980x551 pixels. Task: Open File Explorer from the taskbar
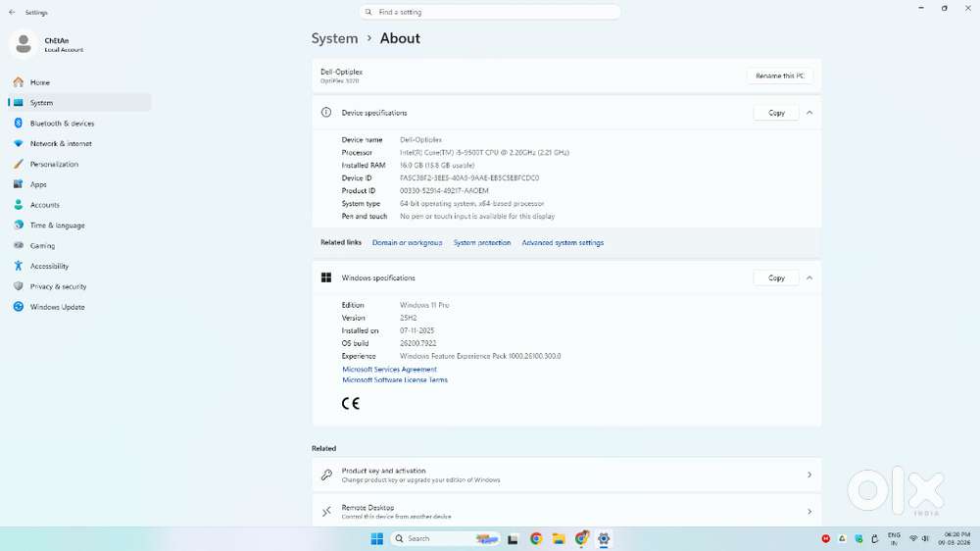559,538
